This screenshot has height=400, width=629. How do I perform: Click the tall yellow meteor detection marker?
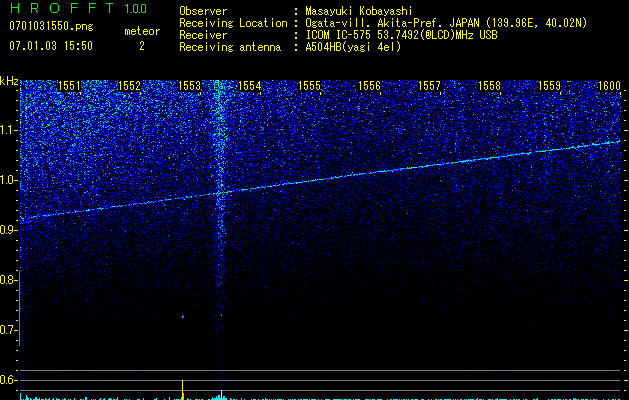(183, 389)
